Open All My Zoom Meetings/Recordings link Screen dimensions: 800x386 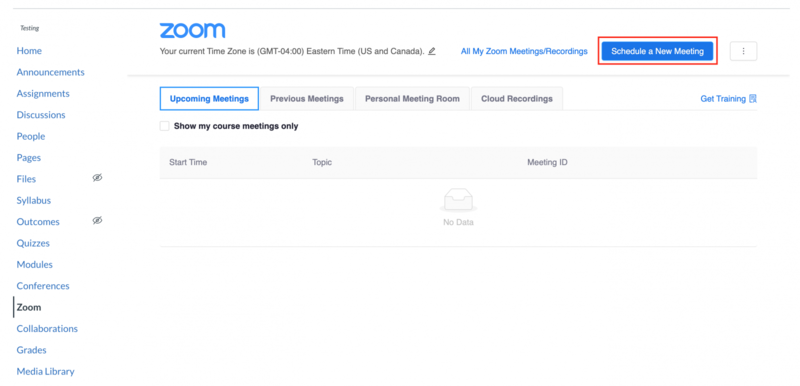pyautogui.click(x=524, y=52)
